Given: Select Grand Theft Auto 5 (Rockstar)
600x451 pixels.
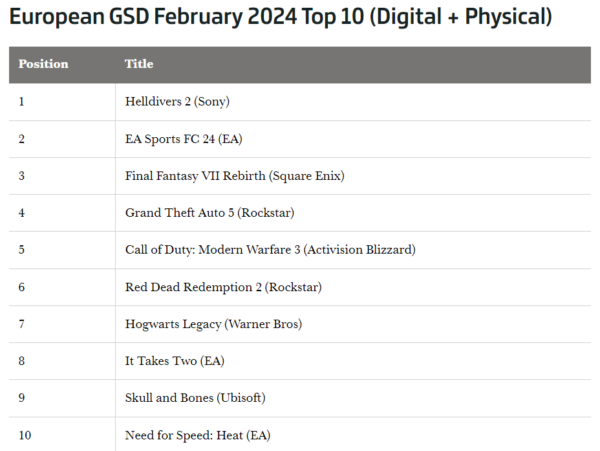Looking at the screenshot, I should point(209,212).
